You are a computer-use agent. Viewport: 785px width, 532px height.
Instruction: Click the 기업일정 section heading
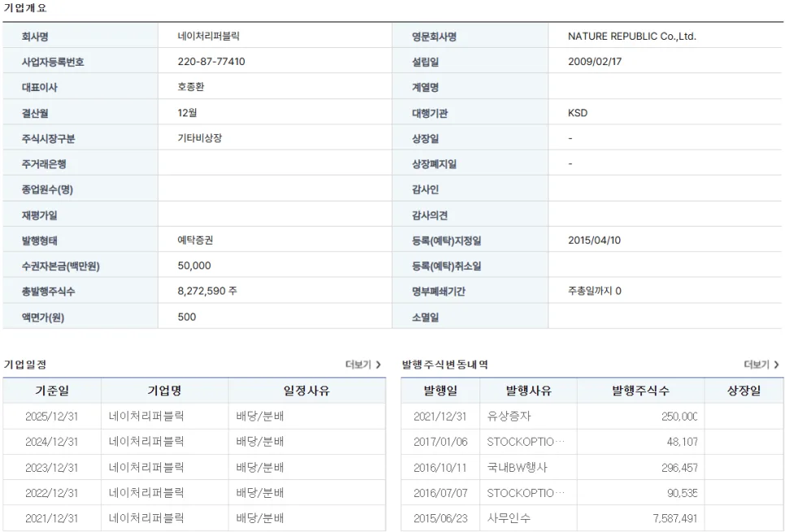[x=25, y=365]
